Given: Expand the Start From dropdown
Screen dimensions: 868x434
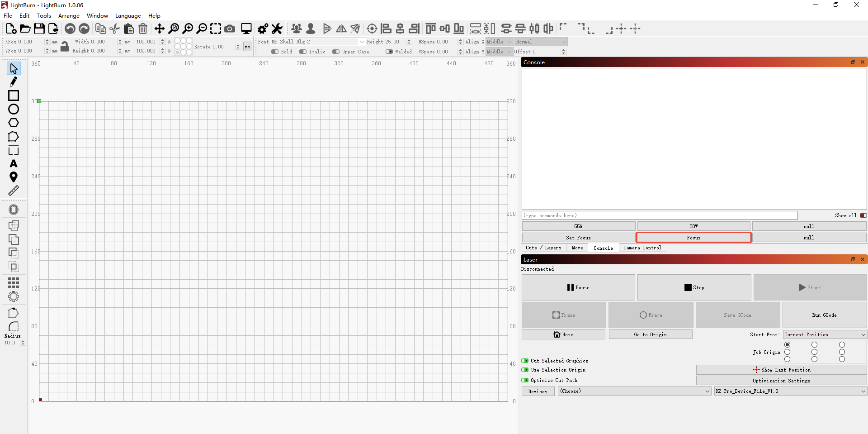Looking at the screenshot, I should point(825,334).
